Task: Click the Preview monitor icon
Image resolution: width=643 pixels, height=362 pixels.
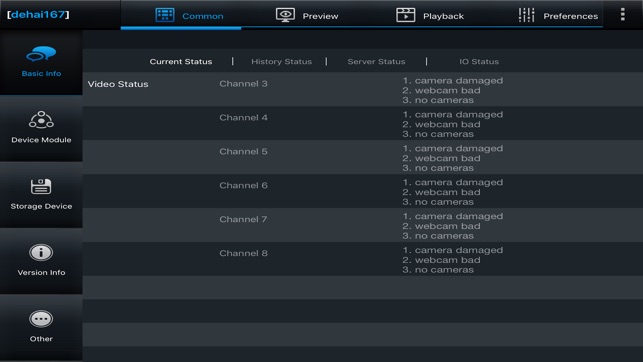Action: 285,15
